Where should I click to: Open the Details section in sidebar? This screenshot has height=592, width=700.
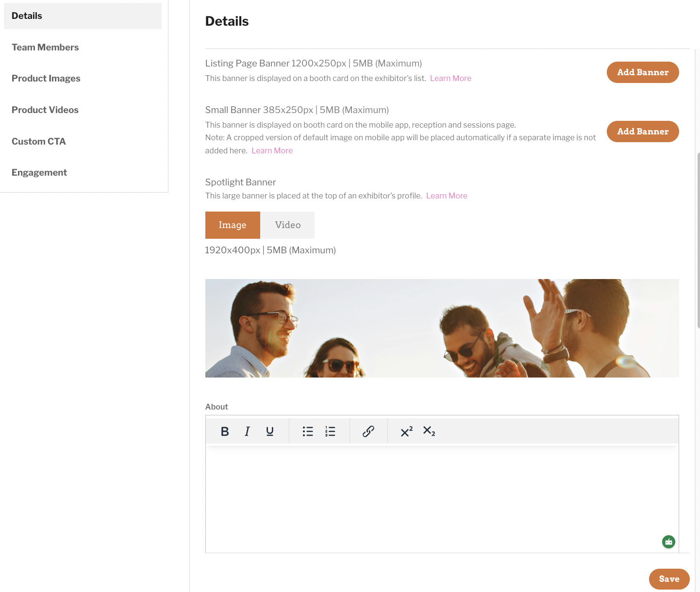(83, 16)
